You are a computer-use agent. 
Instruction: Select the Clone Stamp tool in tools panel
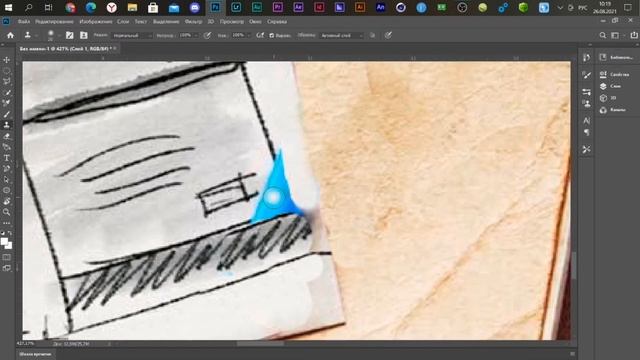(x=7, y=125)
